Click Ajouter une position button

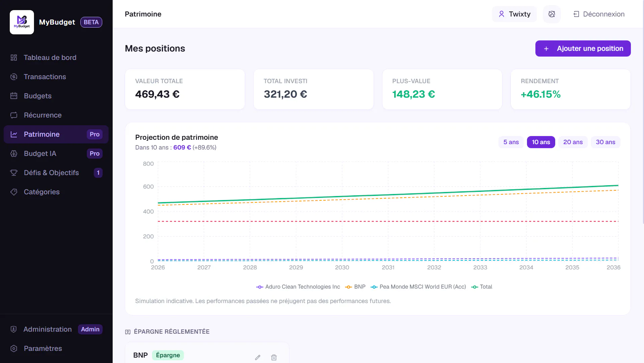point(583,49)
